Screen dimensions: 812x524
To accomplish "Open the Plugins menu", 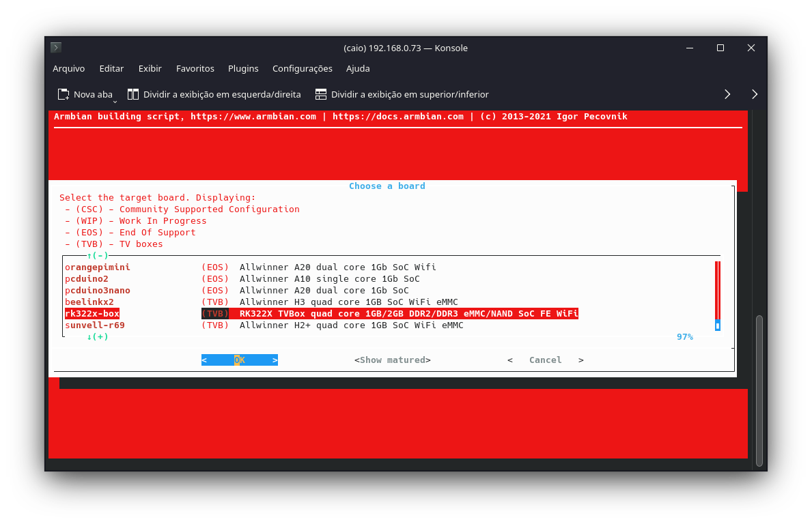I will 243,68.
